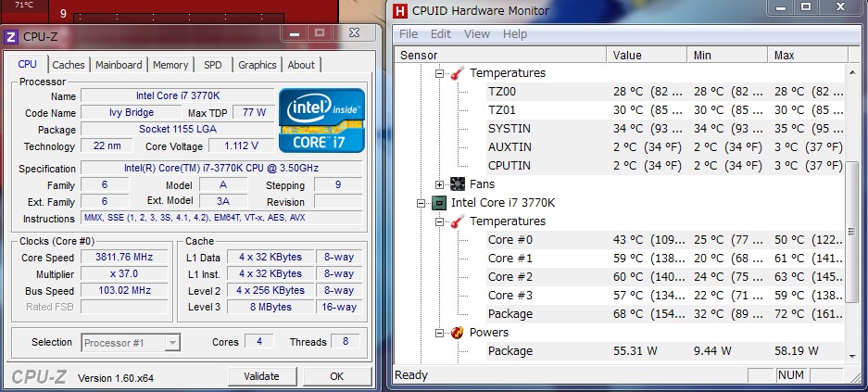Image resolution: width=868 pixels, height=392 pixels.
Task: Select the CPU tab
Action: 27,64
